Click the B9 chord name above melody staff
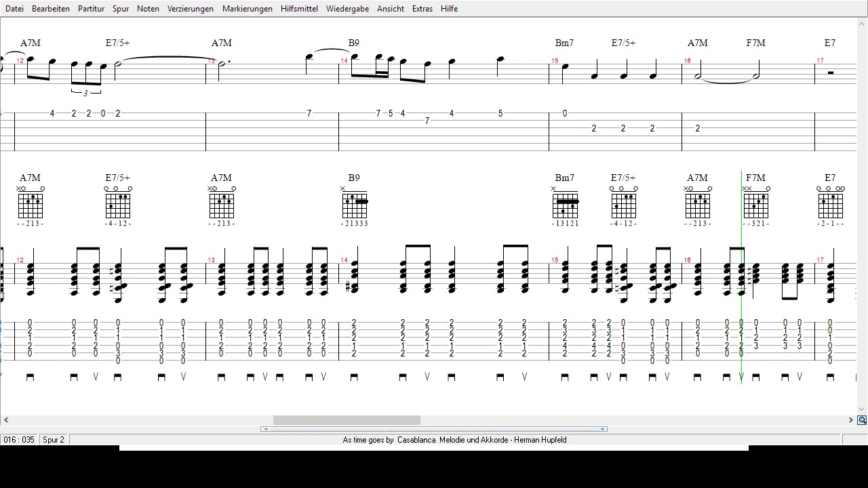This screenshot has height=488, width=868. pos(354,43)
